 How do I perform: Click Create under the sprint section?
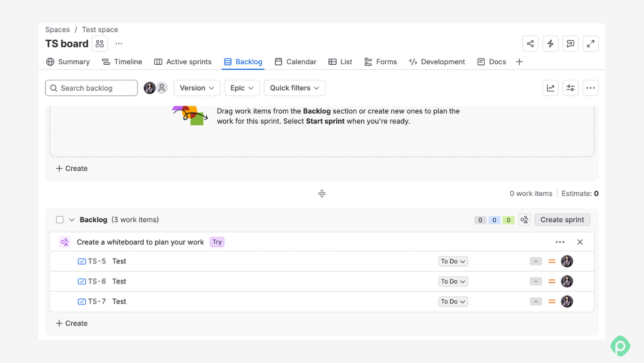(72, 168)
